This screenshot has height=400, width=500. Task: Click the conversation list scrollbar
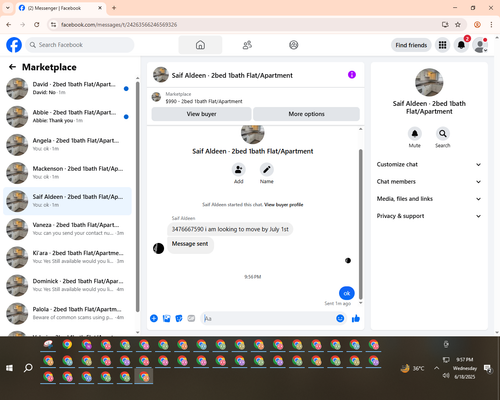pos(137,197)
